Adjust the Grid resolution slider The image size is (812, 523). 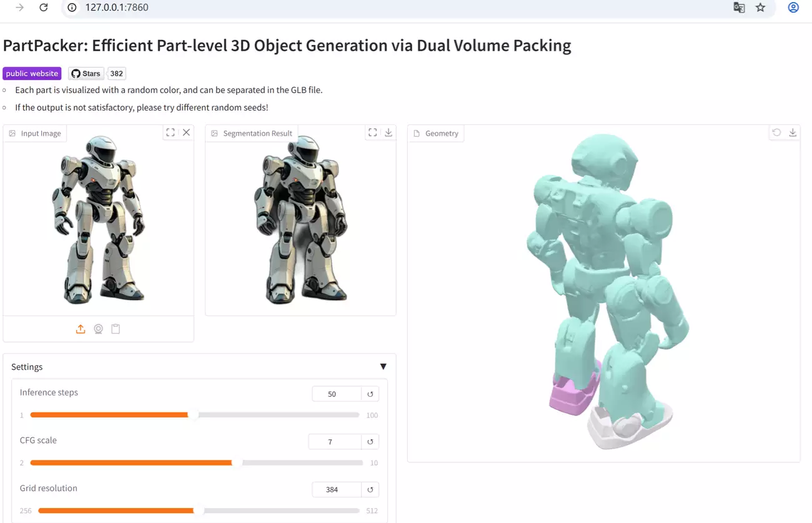click(x=199, y=511)
